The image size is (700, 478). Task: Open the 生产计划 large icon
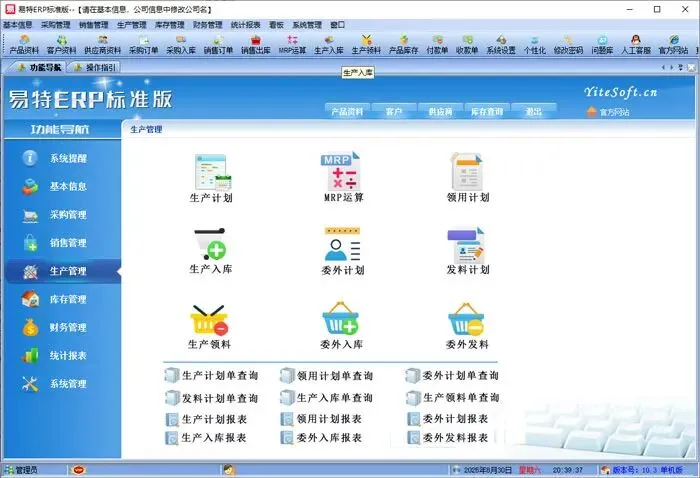[211, 178]
